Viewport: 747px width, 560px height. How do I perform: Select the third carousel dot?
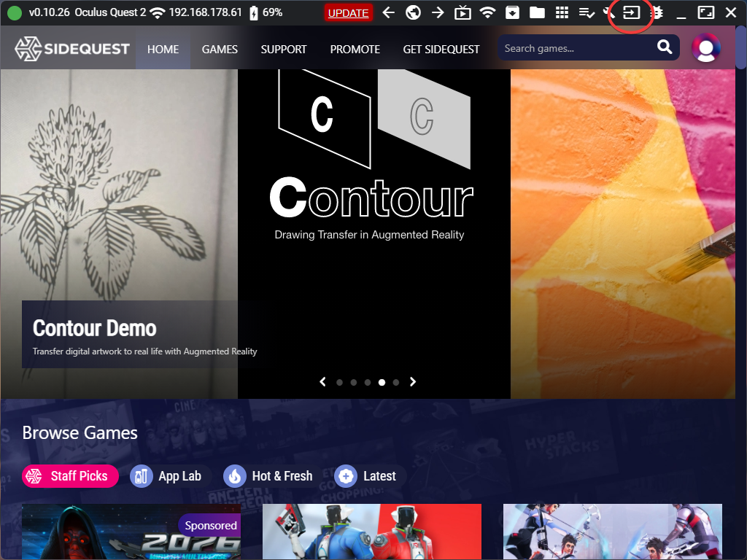click(368, 382)
